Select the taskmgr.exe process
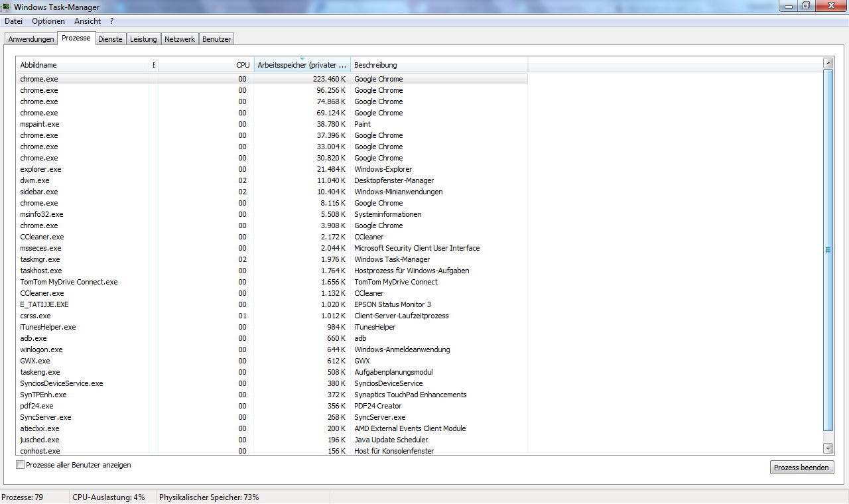The width and height of the screenshot is (849, 504). click(x=272, y=259)
